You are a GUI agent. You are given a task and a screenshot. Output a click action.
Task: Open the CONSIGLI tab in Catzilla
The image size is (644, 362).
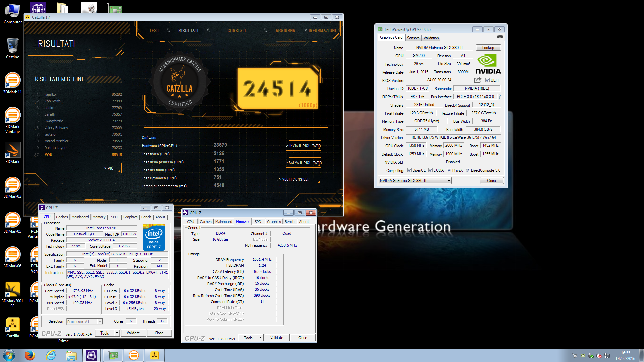236,31
